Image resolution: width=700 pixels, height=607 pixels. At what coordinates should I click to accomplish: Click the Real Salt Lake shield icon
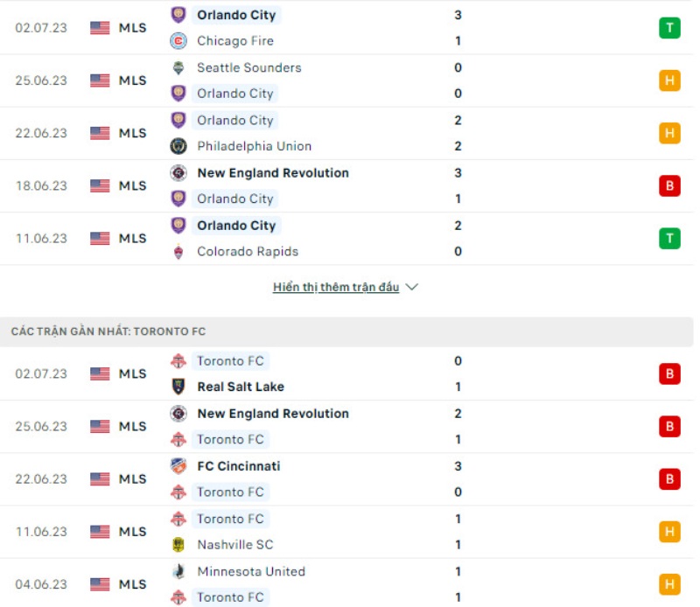click(x=177, y=387)
